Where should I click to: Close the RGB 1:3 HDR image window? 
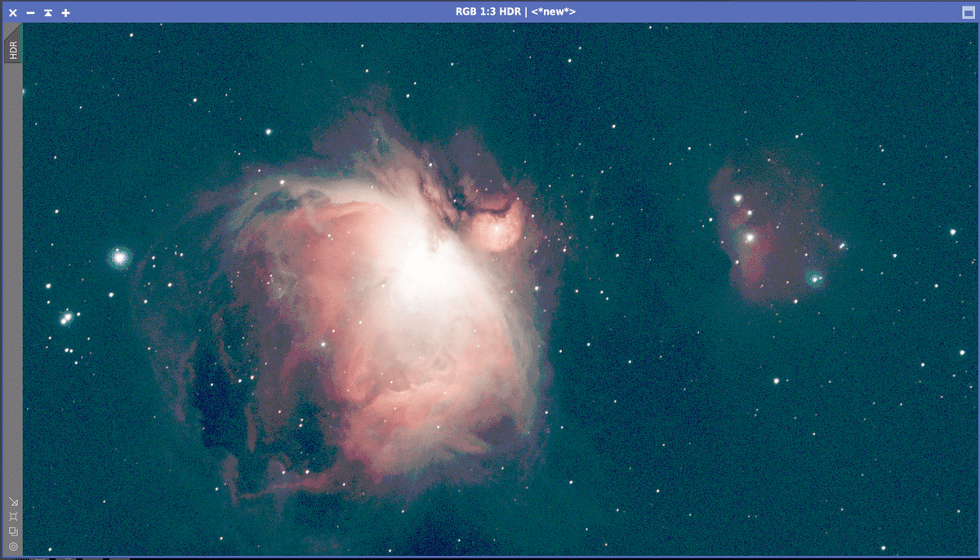pyautogui.click(x=11, y=12)
